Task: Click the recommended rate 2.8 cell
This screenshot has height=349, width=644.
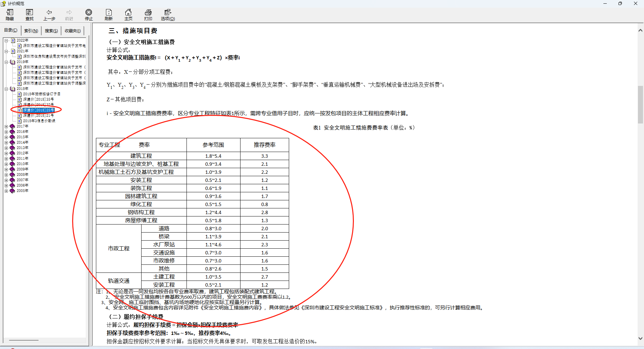Action: coord(265,212)
